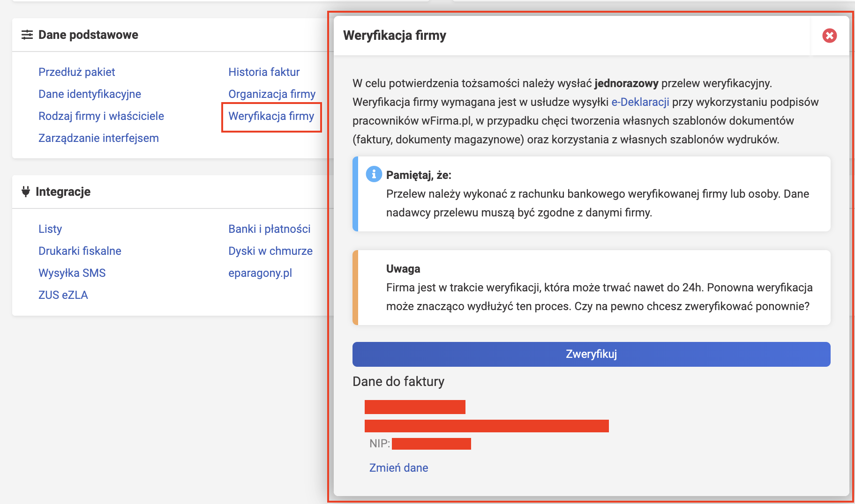Close the Weryfikacja firmy dialog
The height and width of the screenshot is (504, 855).
pos(829,36)
